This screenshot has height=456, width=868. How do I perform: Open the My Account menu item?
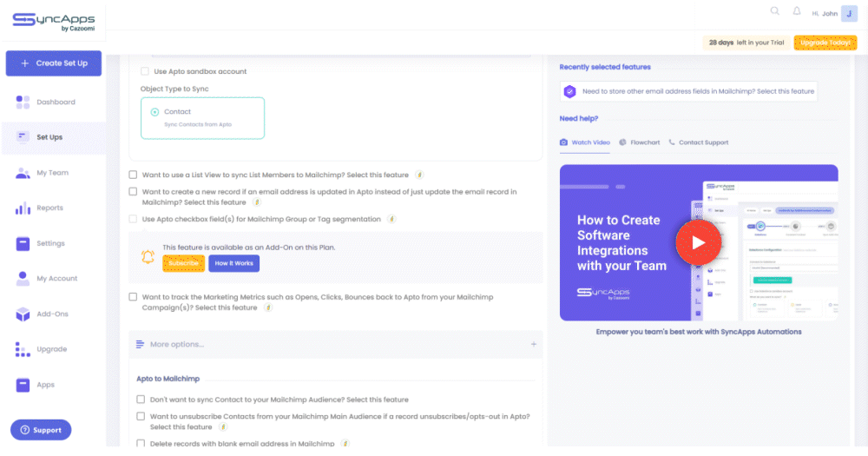[57, 278]
